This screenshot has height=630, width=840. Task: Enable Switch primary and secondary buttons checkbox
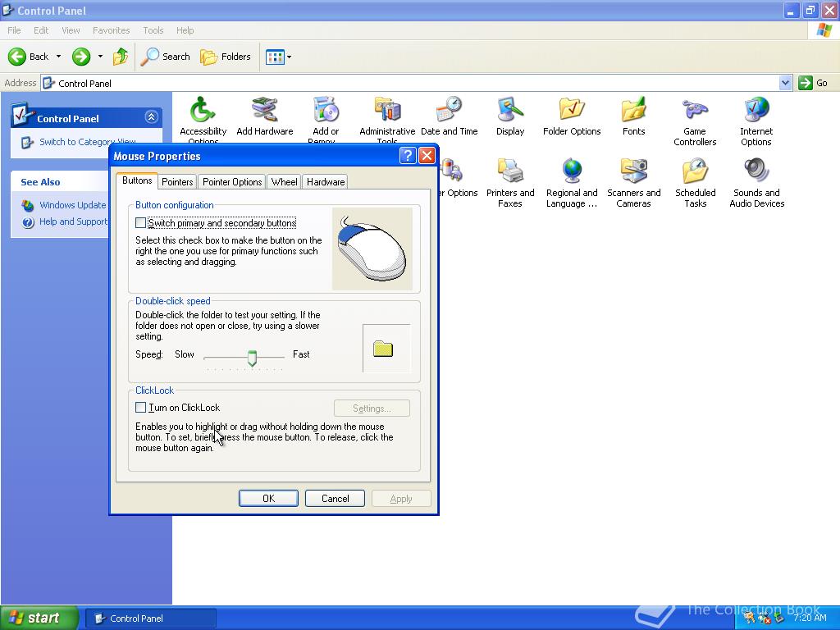coord(141,223)
